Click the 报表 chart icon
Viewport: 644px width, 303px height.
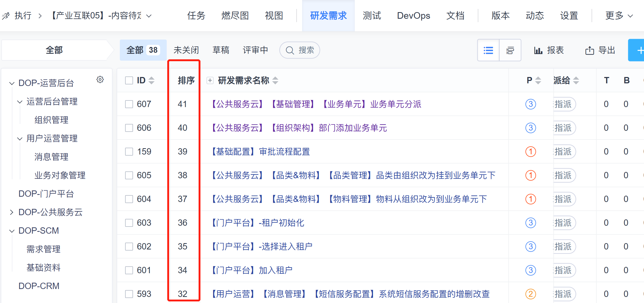538,50
